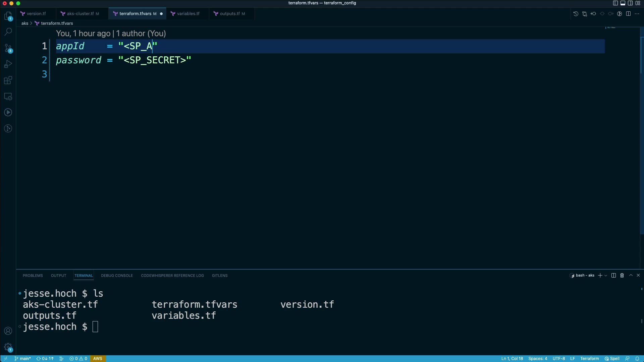Toggle the primary side bar layout
This screenshot has width=644, height=362.
click(615, 3)
